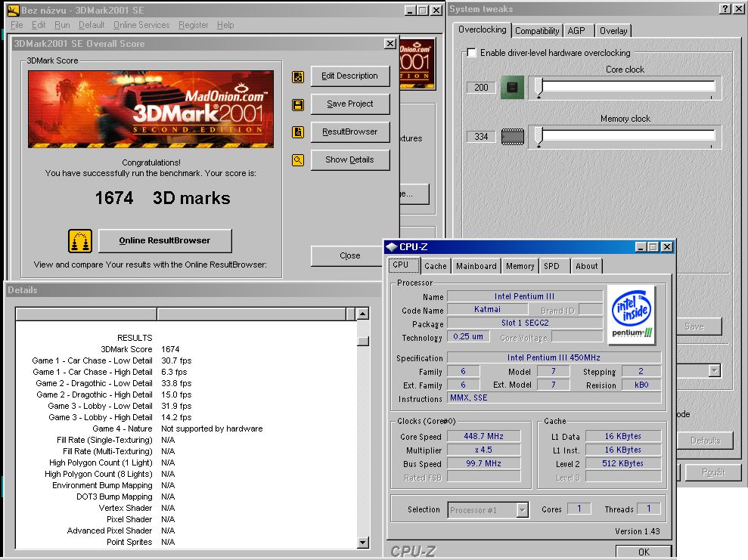Click the Details list scroll up arrow
The width and height of the screenshot is (748, 560).
[x=362, y=314]
